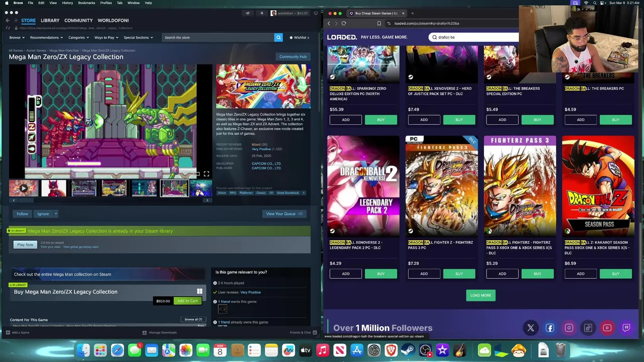644x362 pixels.
Task: Click the Steam back navigation arrow
Action: [x=8, y=21]
